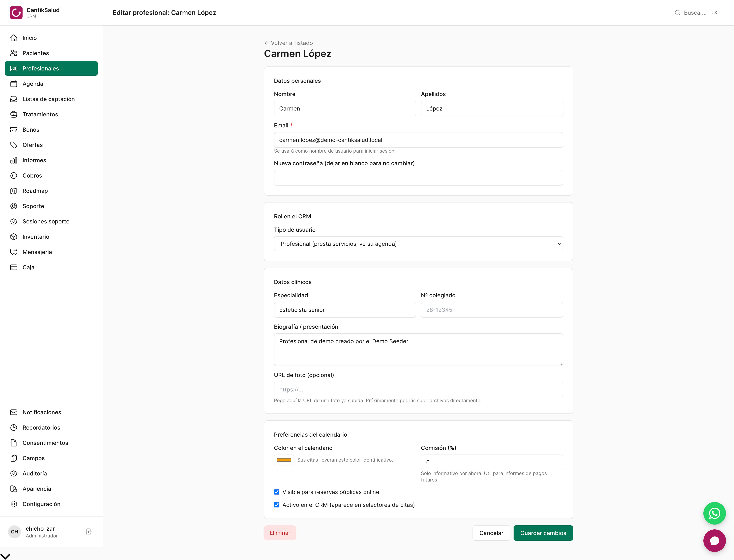Image resolution: width=734 pixels, height=560 pixels.
Task: Click the Comisión (%) input field
Action: coord(492,462)
